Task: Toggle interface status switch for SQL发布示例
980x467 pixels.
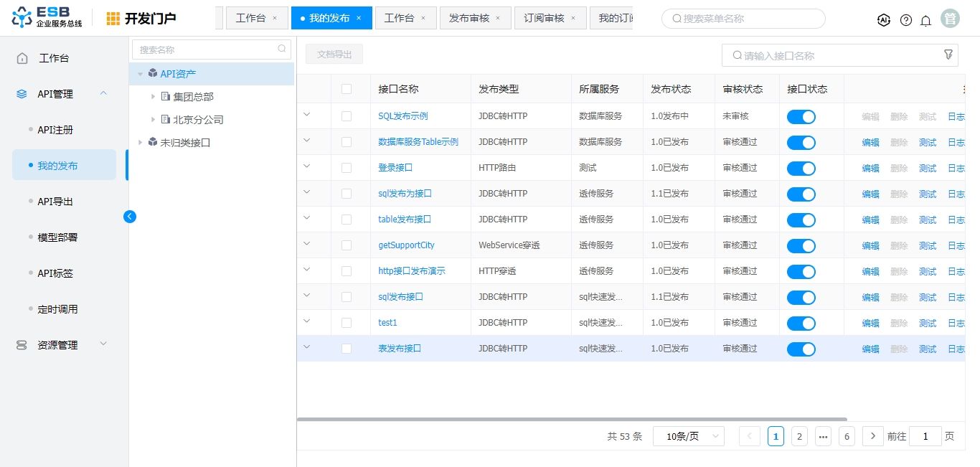Action: pyautogui.click(x=801, y=117)
